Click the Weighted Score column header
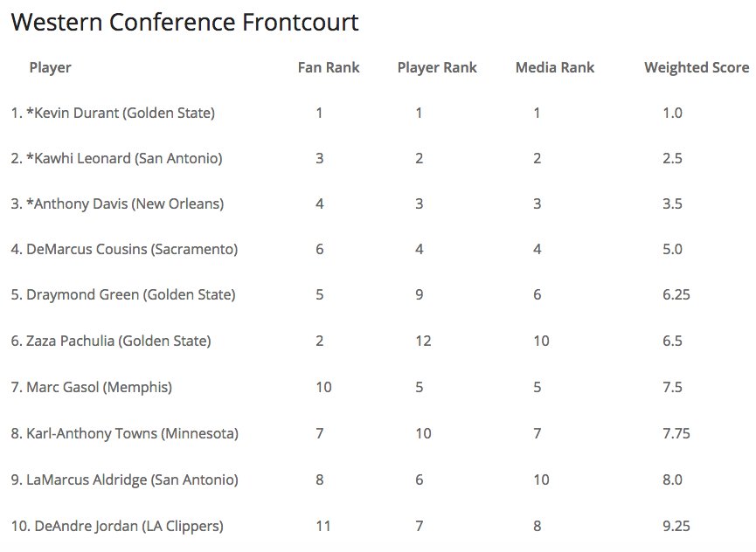The height and width of the screenshot is (552, 756). tap(697, 67)
